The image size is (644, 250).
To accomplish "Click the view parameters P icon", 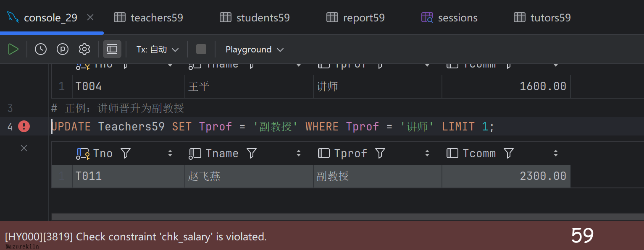I will 63,49.
